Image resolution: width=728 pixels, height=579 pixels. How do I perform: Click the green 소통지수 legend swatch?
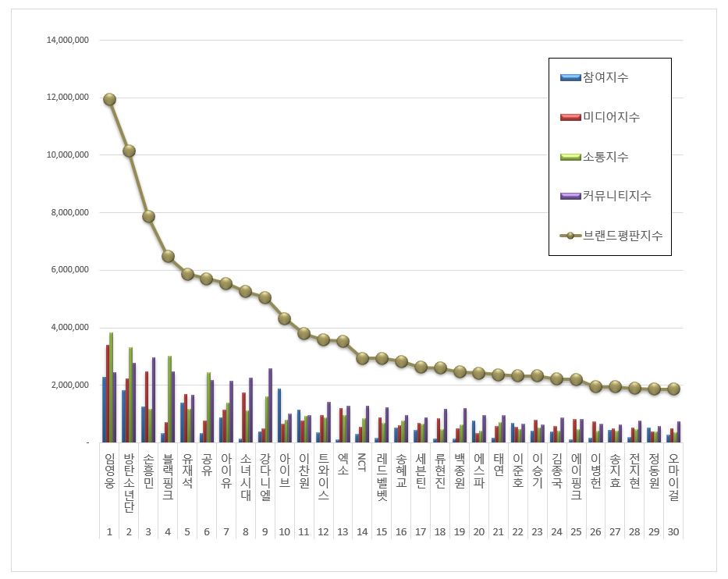coord(570,157)
